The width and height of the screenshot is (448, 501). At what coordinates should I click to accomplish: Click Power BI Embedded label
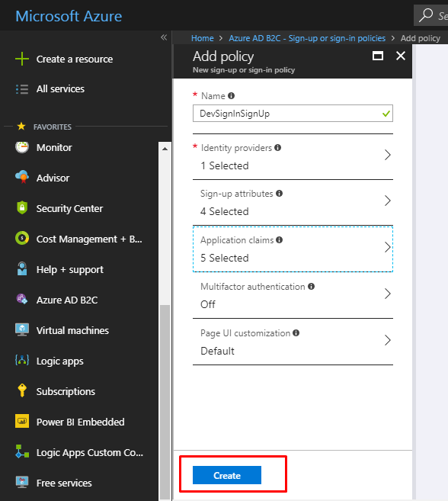(81, 422)
